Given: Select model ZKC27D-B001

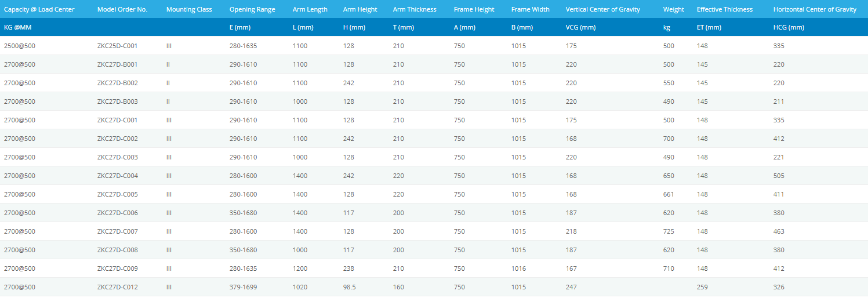Looking at the screenshot, I should (x=118, y=64).
